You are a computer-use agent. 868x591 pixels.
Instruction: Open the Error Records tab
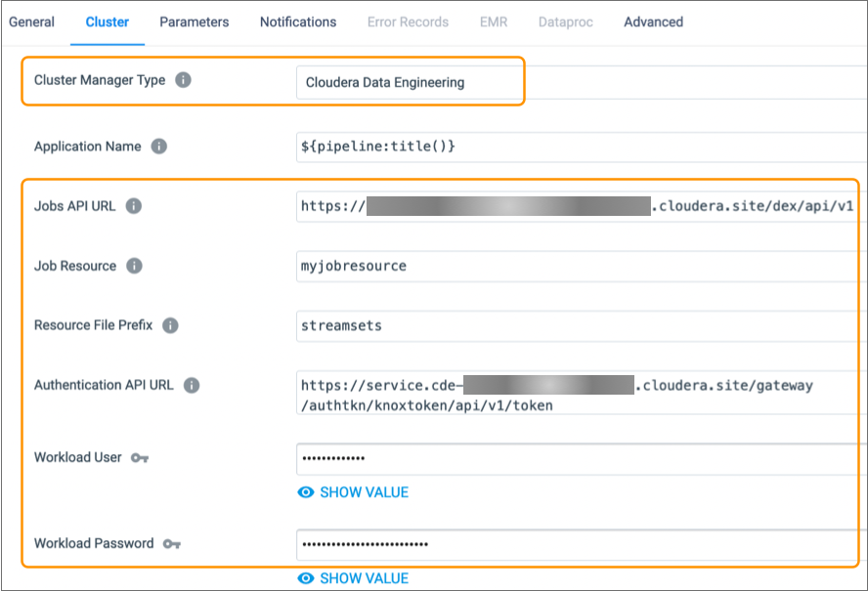[x=408, y=22]
